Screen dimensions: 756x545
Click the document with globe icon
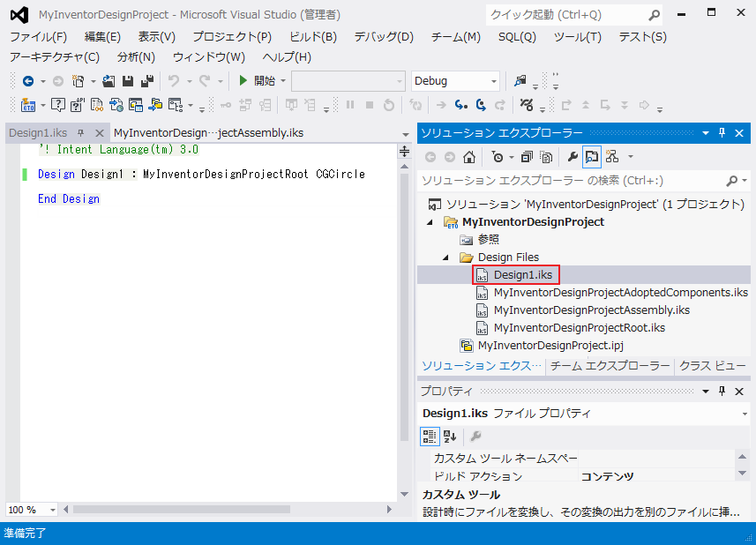(x=116, y=105)
